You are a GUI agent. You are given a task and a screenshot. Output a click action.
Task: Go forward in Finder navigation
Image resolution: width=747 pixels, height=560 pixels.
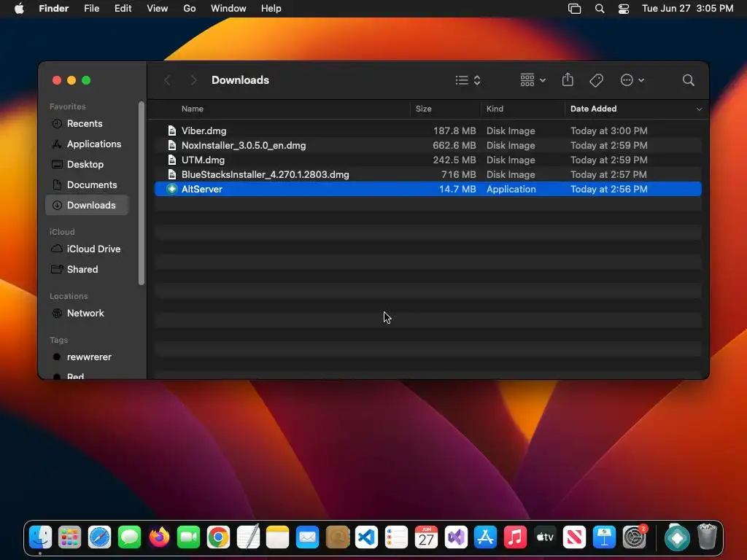193,80
